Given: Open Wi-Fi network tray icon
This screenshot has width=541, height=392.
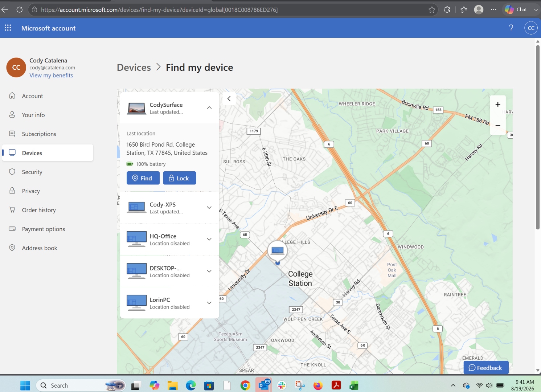Looking at the screenshot, I should (x=479, y=385).
